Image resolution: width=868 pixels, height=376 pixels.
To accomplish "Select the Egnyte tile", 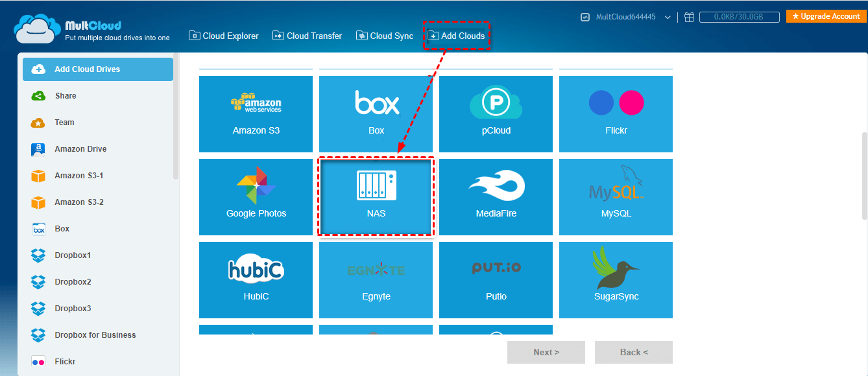I will point(376,280).
